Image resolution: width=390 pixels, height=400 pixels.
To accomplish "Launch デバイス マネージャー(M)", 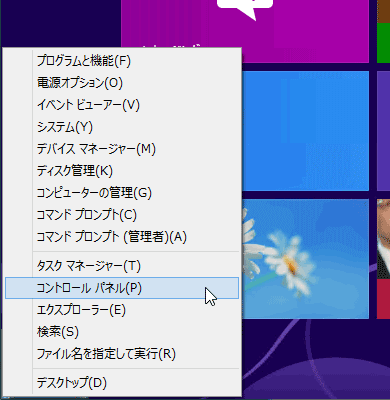I will [122, 149].
